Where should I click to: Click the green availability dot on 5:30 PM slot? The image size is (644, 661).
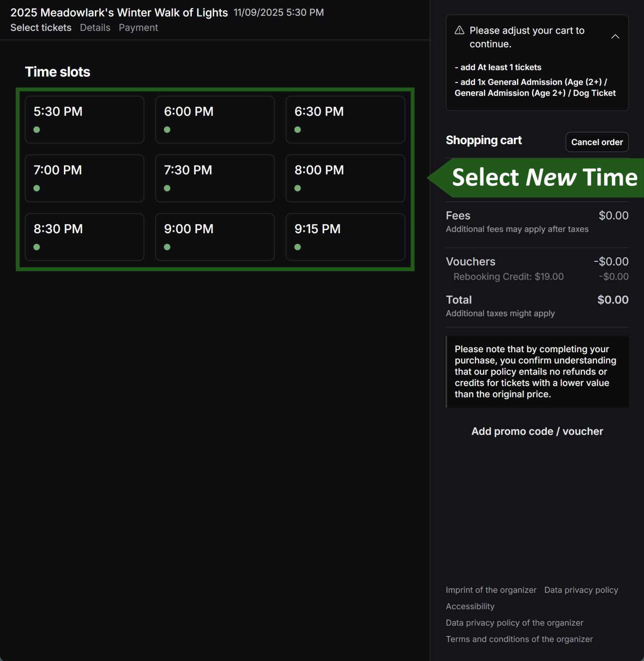[x=37, y=129]
